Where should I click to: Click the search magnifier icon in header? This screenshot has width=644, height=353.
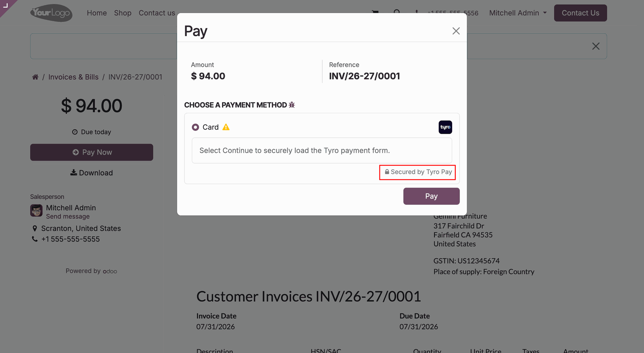coord(397,12)
